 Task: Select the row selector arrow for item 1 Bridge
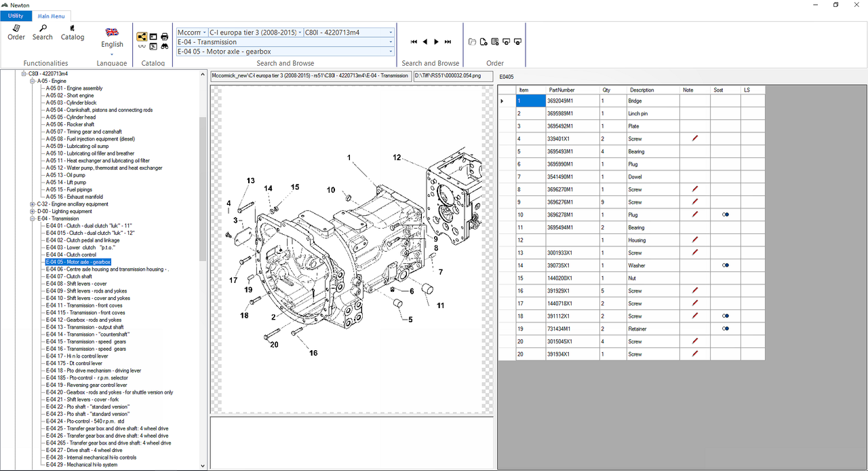tap(507, 100)
